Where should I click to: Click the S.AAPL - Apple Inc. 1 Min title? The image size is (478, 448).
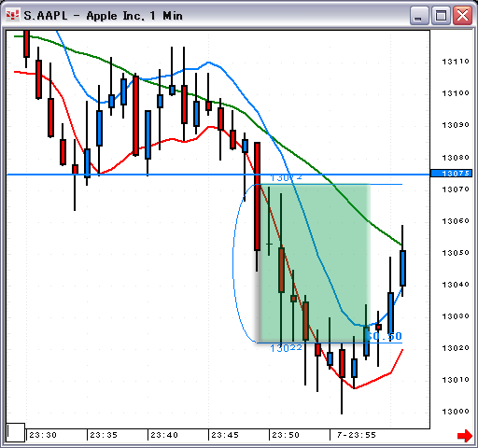click(104, 16)
